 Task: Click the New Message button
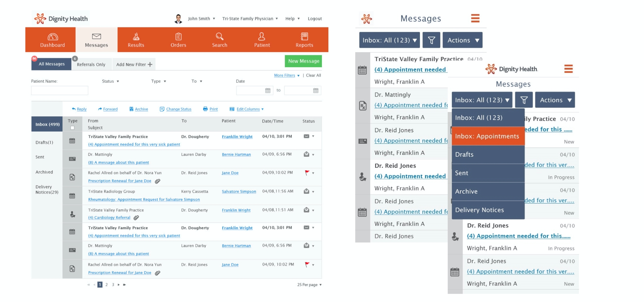click(x=303, y=61)
